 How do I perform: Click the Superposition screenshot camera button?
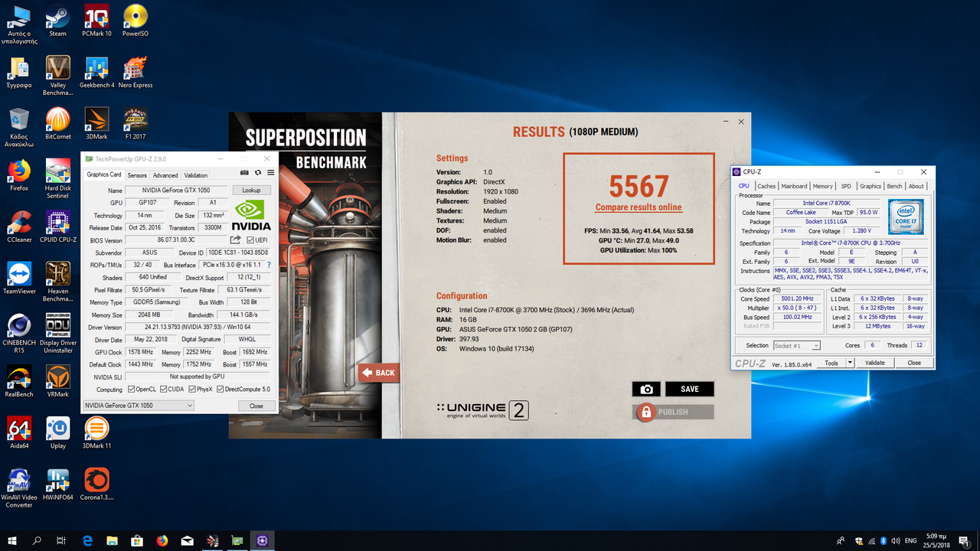tap(646, 389)
